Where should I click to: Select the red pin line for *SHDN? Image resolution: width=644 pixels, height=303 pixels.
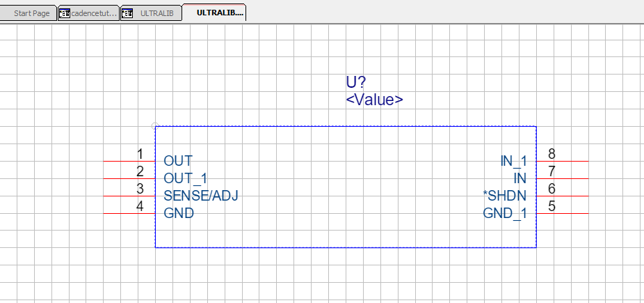click(x=562, y=196)
